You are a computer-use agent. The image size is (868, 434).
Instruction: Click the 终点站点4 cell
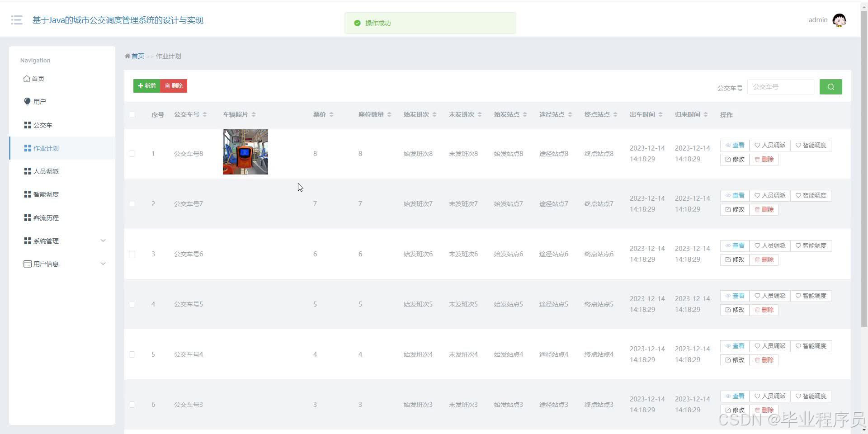coord(599,354)
